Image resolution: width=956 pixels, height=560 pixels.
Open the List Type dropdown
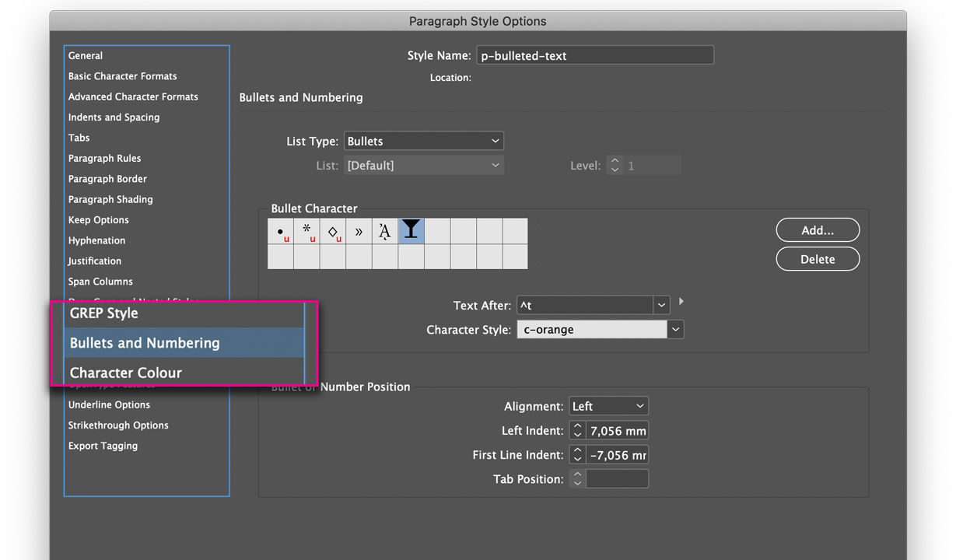click(496, 141)
